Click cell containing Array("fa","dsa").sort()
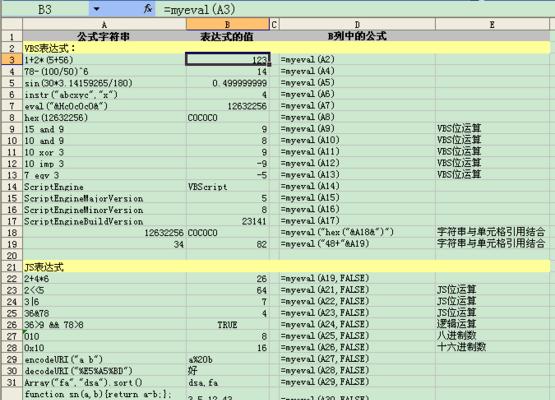This screenshot has height=400, width=555. (x=104, y=383)
